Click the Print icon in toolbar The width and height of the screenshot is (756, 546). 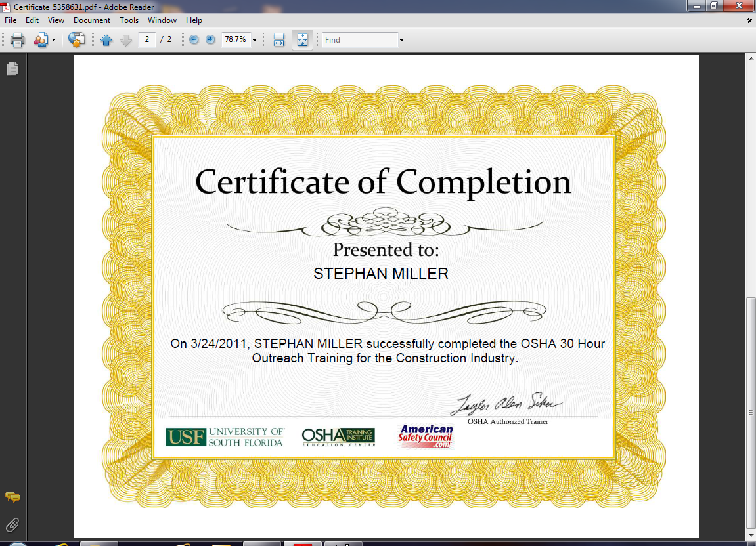pyautogui.click(x=17, y=40)
